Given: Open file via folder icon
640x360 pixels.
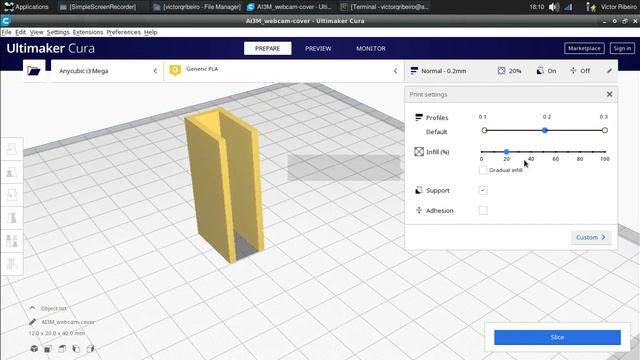Looking at the screenshot, I should click(34, 71).
